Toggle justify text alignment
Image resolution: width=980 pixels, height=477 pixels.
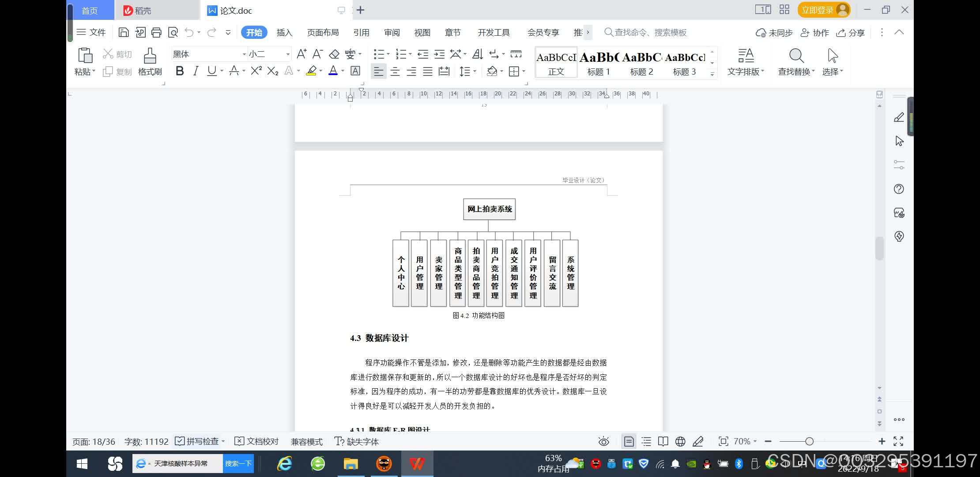[428, 71]
